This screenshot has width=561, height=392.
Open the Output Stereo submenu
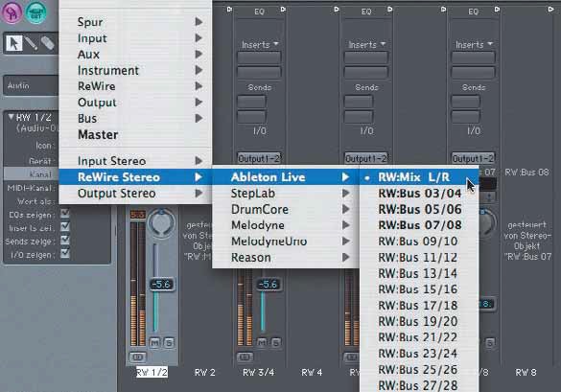(x=135, y=194)
